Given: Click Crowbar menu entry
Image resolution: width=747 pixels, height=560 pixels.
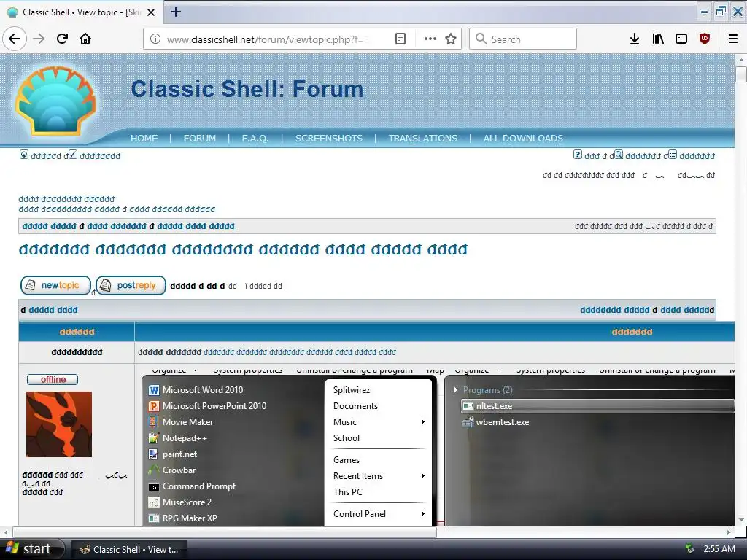Looking at the screenshot, I should tap(172, 470).
